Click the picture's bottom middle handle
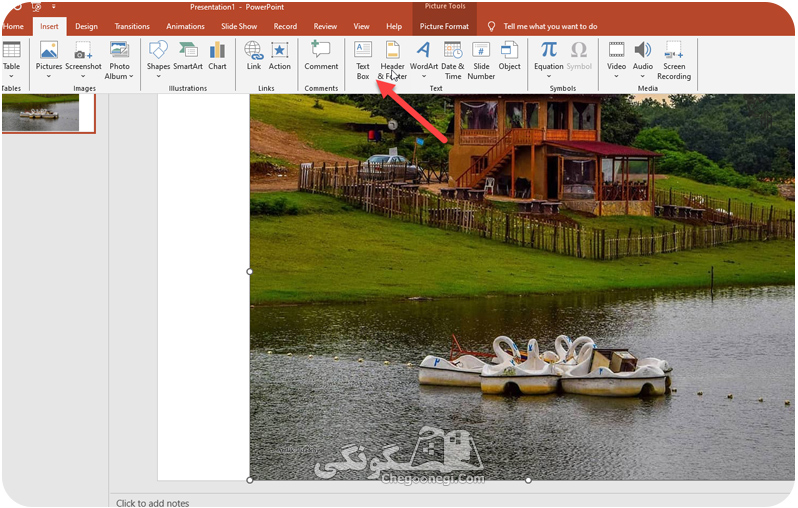Image resolution: width=798 pixels, height=508 pixels. pos(528,479)
